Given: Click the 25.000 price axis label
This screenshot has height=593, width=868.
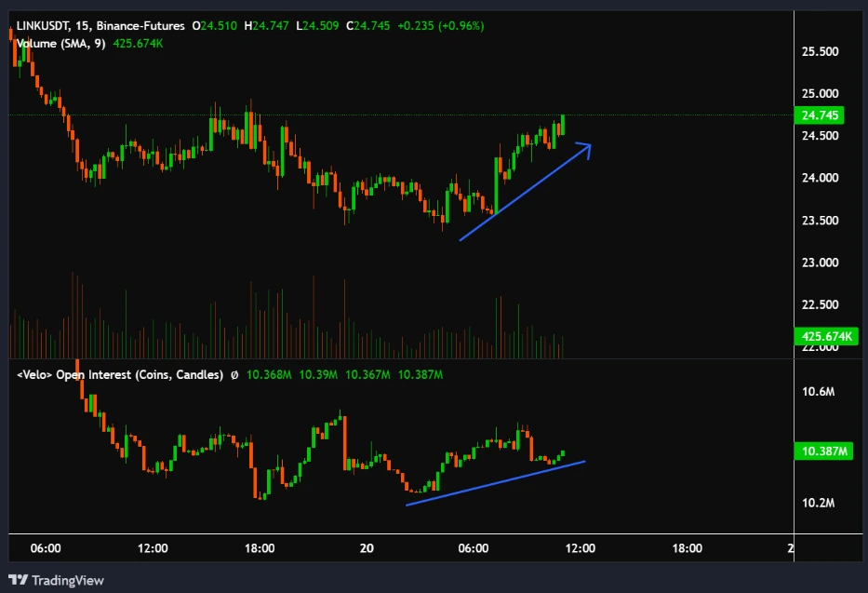Looking at the screenshot, I should click(x=820, y=94).
